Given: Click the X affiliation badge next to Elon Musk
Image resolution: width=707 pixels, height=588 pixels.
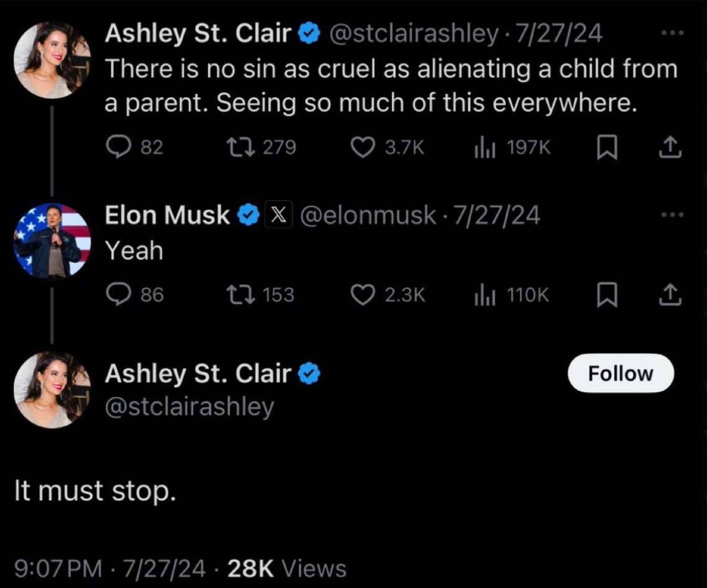Looking at the screenshot, I should (x=278, y=215).
